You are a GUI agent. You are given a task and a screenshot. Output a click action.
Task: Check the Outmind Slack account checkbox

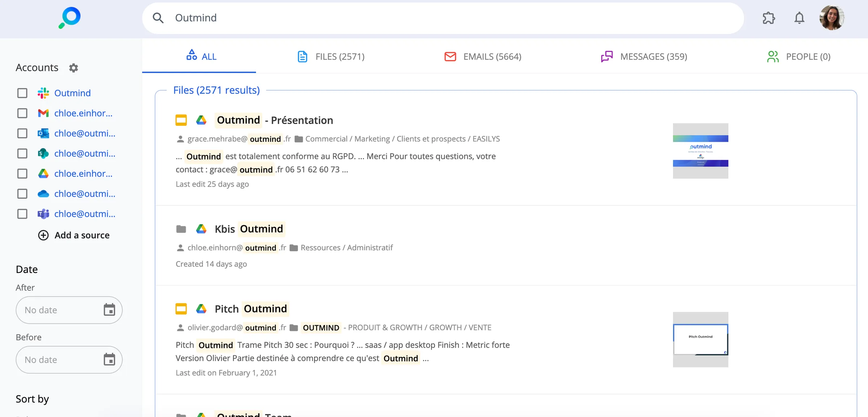22,93
